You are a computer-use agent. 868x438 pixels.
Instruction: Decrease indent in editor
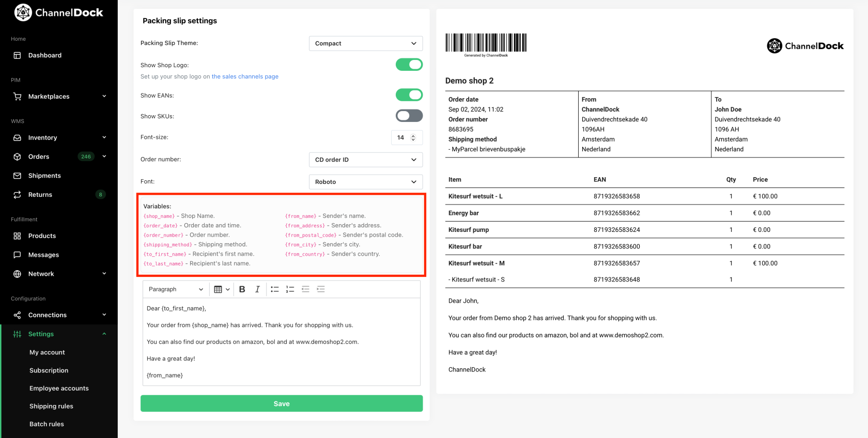(x=305, y=289)
